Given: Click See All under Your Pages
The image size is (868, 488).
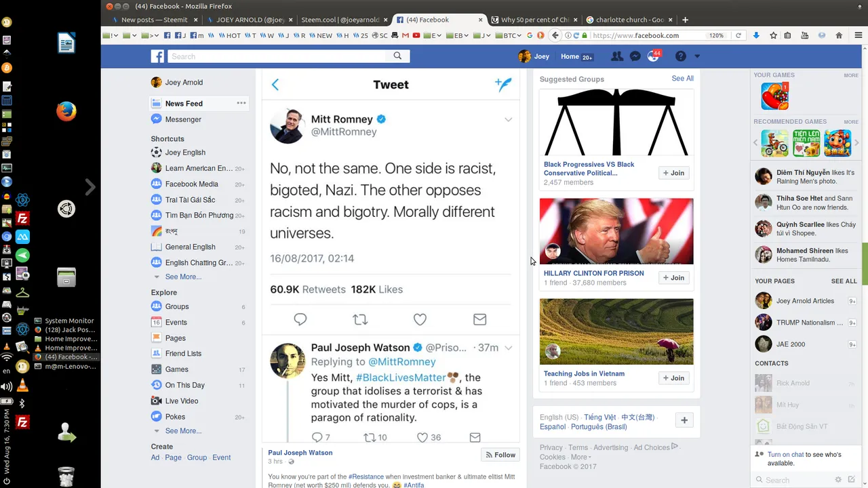Looking at the screenshot, I should pos(844,281).
